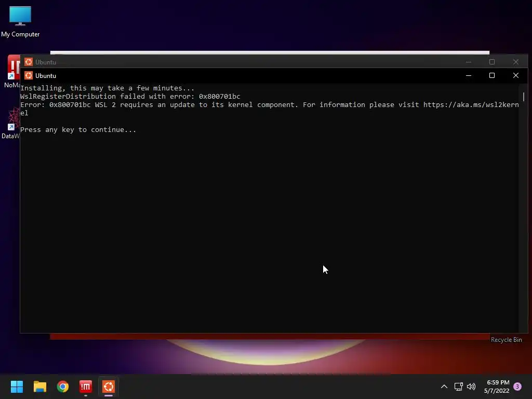Maximize the background Ubuntu window
The width and height of the screenshot is (532, 399).
pyautogui.click(x=492, y=62)
